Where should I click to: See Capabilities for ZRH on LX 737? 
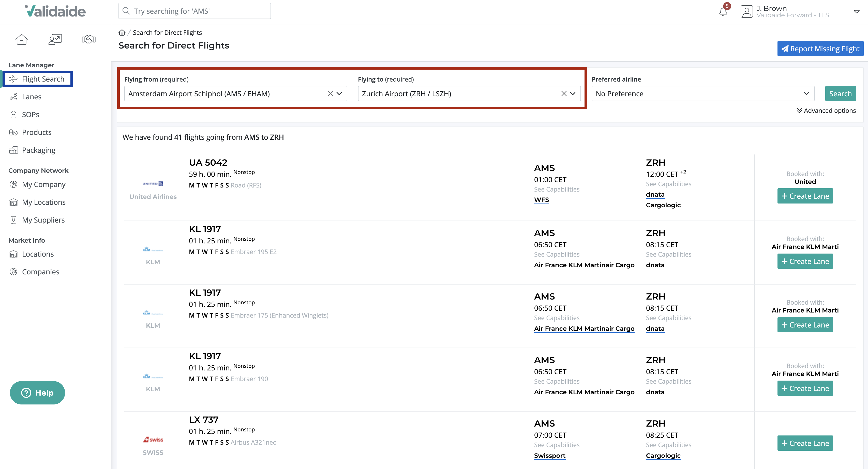668,445
